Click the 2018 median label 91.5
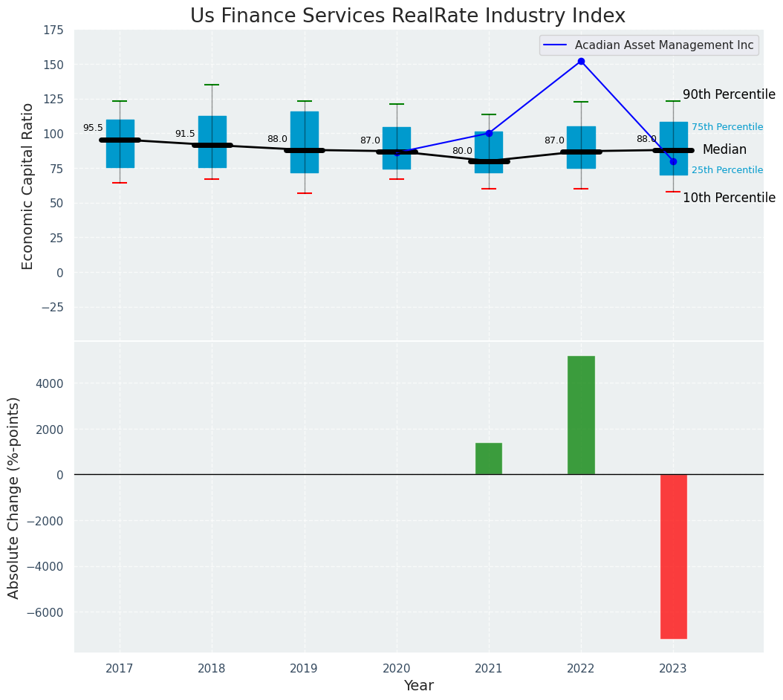The height and width of the screenshot is (700, 783). pyautogui.click(x=185, y=135)
